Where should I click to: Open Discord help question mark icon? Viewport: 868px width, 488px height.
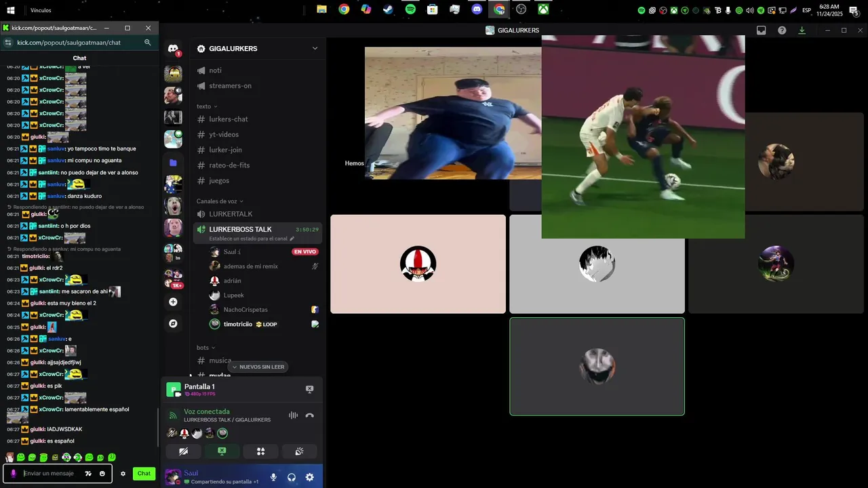(x=782, y=30)
